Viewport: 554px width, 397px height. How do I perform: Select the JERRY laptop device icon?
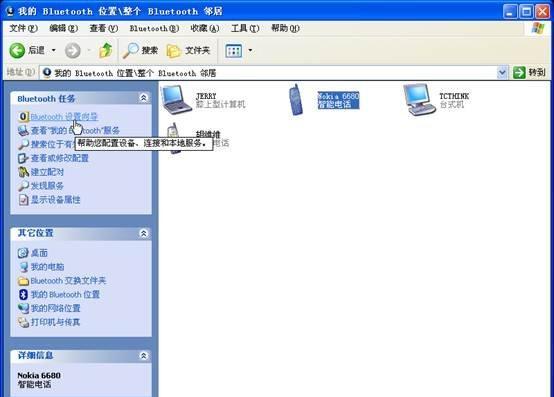click(x=176, y=100)
